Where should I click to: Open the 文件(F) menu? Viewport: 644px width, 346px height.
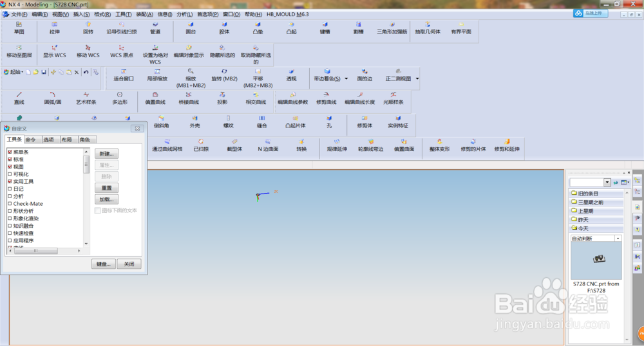19,14
